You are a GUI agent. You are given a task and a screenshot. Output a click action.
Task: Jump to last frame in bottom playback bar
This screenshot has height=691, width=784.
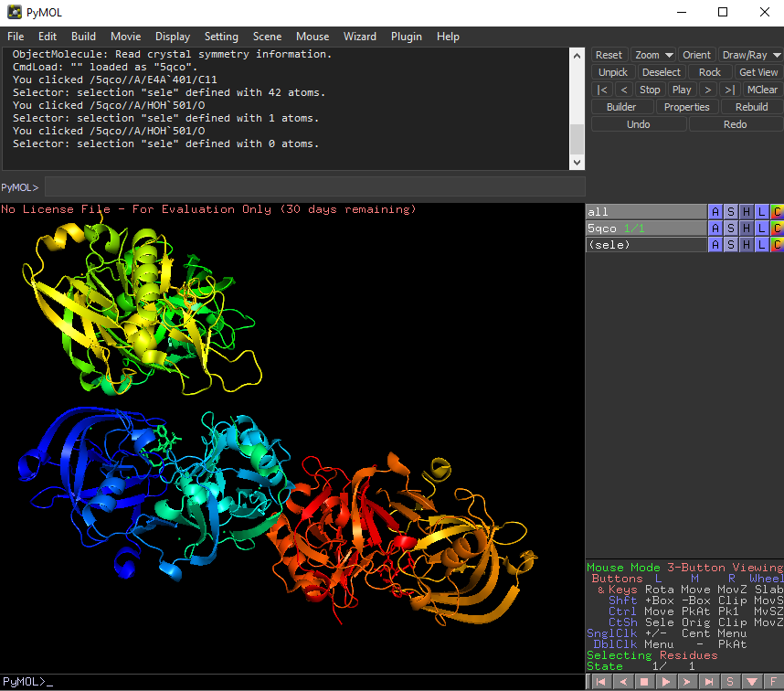(x=709, y=682)
